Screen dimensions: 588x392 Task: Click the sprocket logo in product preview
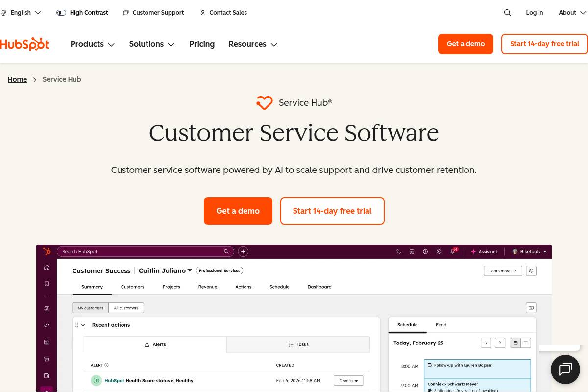point(47,251)
